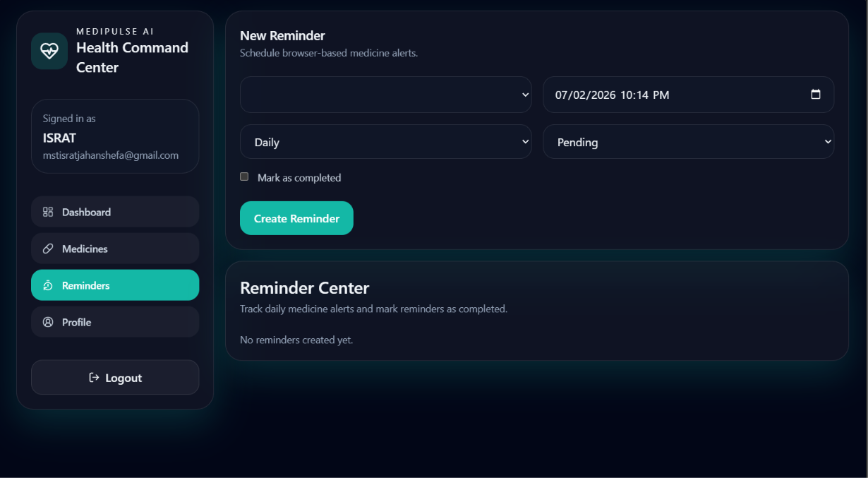
Task: Click the Dashboard grid icon
Action: pyautogui.click(x=48, y=212)
